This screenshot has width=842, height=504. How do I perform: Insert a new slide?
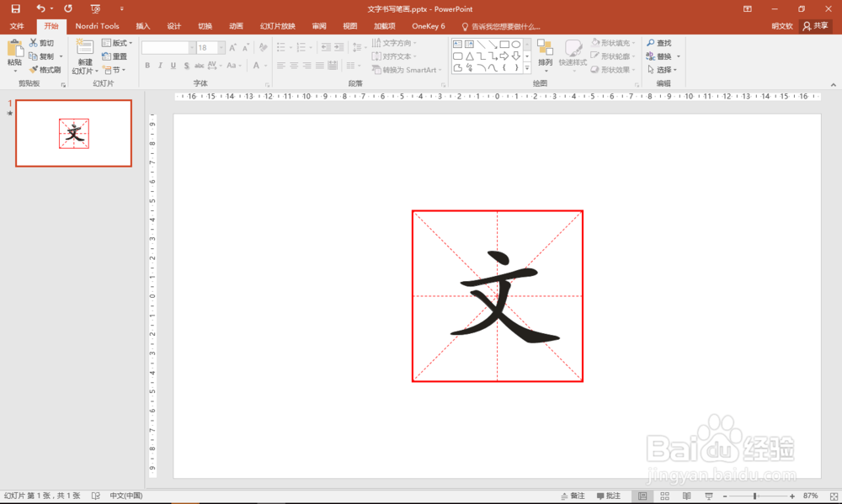coord(85,56)
